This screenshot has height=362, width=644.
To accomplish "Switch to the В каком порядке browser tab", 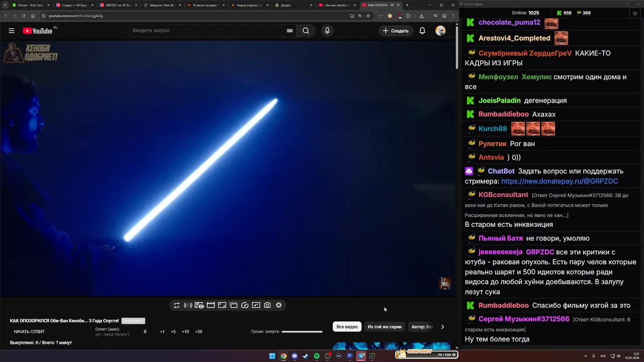I will click(206, 5).
